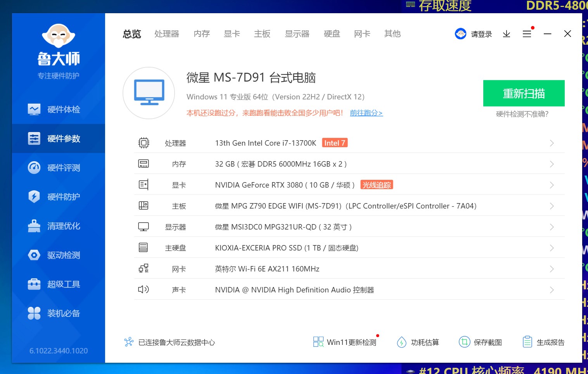This screenshot has width=588, height=374.
Task: Open the 硬件体检 sidebar panel
Action: click(x=58, y=109)
